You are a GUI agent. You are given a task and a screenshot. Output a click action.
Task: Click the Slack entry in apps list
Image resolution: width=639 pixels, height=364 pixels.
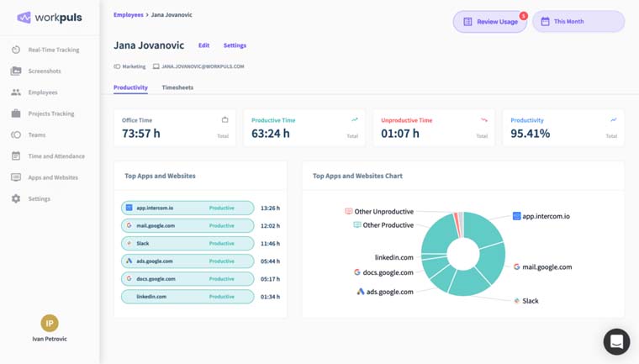coord(187,243)
